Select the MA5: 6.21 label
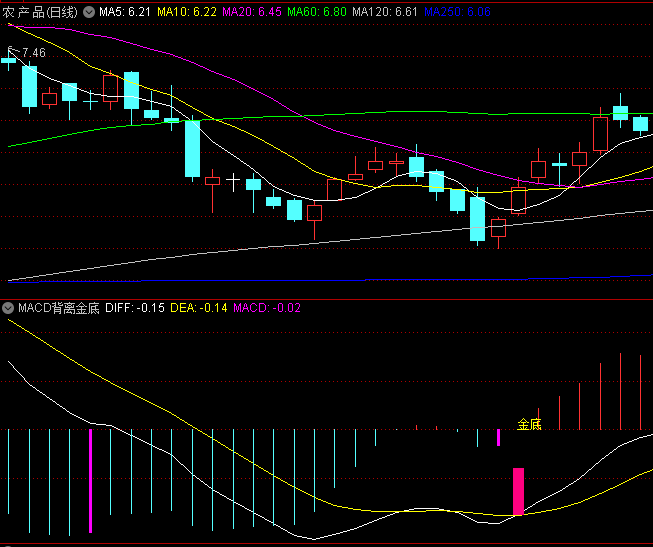The width and height of the screenshot is (653, 547). coord(125,12)
